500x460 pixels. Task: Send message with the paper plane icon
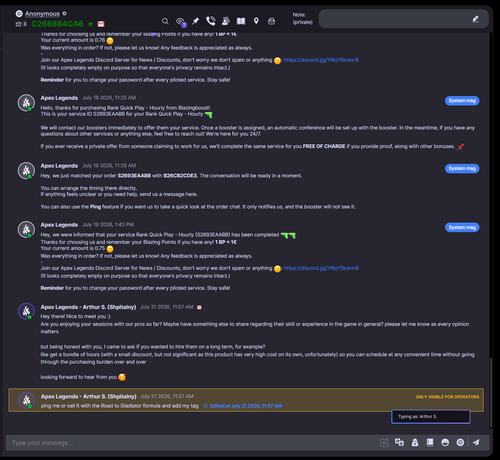pos(476,442)
